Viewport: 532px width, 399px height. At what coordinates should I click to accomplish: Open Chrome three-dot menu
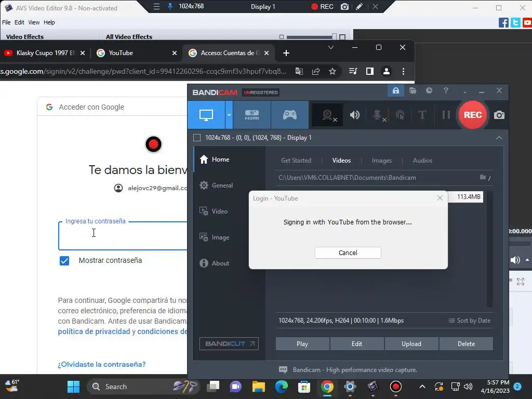(x=403, y=71)
